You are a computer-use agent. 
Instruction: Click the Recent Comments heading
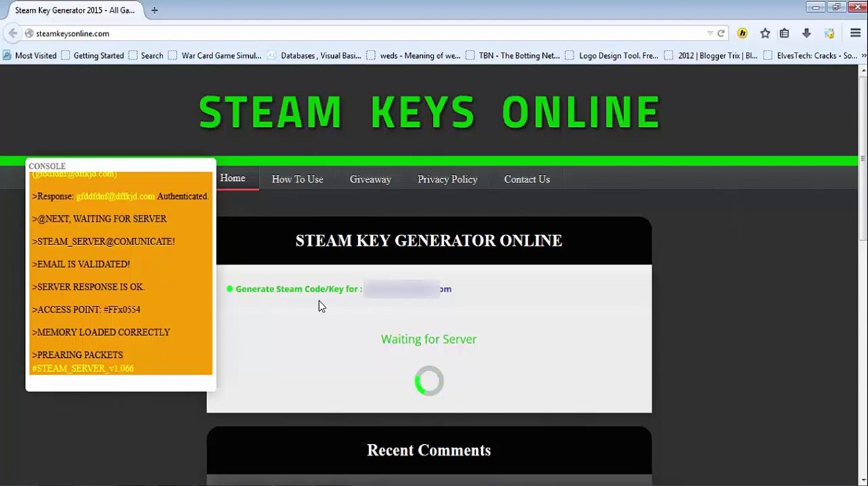point(429,450)
